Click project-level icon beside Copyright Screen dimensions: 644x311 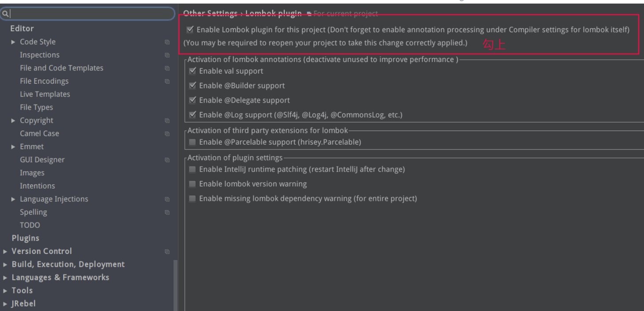[x=167, y=121]
